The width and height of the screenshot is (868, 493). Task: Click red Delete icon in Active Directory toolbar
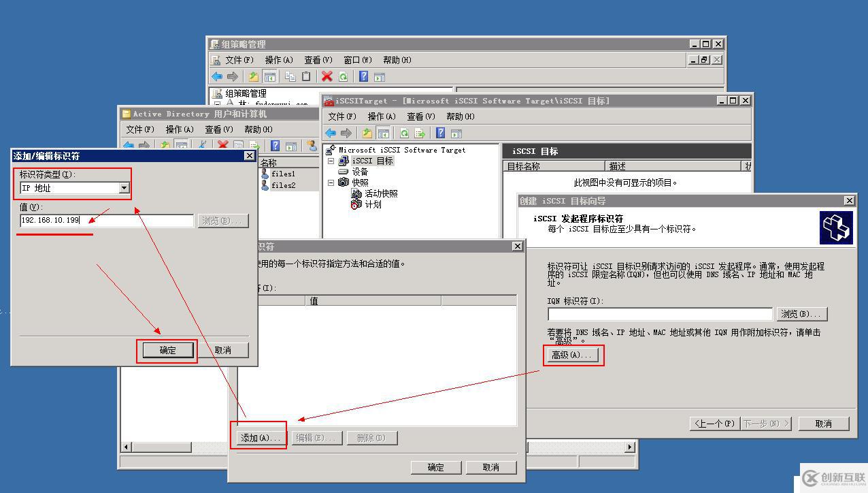click(222, 145)
